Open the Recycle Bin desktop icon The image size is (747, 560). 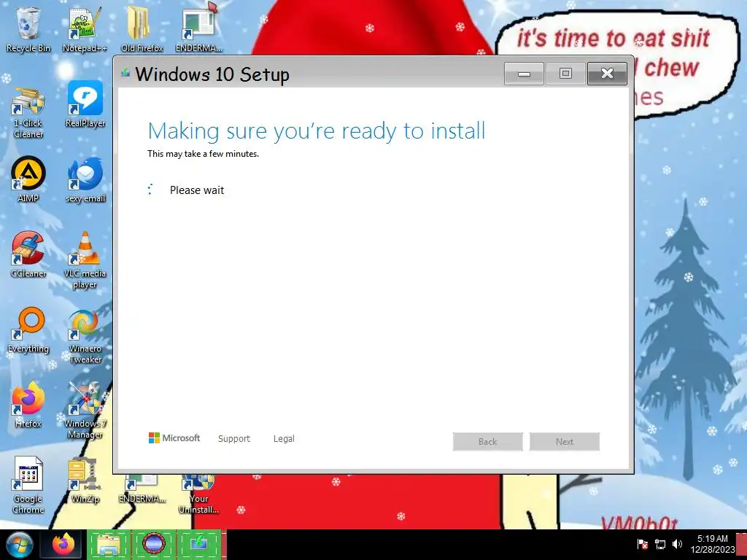[28, 29]
